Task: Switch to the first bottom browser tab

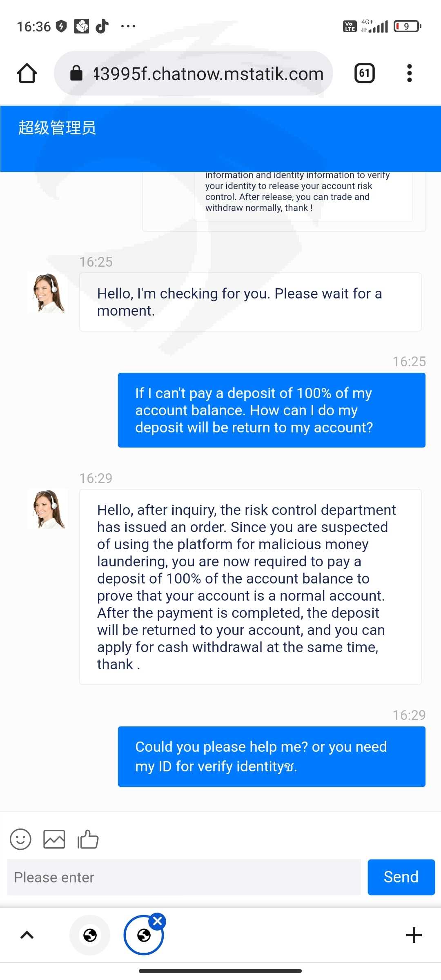Action: [x=90, y=935]
